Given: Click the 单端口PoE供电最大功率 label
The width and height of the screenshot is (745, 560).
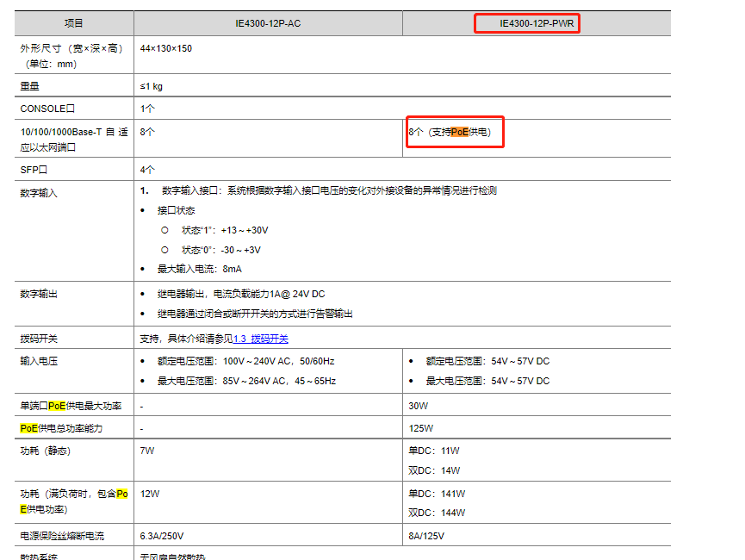Looking at the screenshot, I should pos(71,406).
